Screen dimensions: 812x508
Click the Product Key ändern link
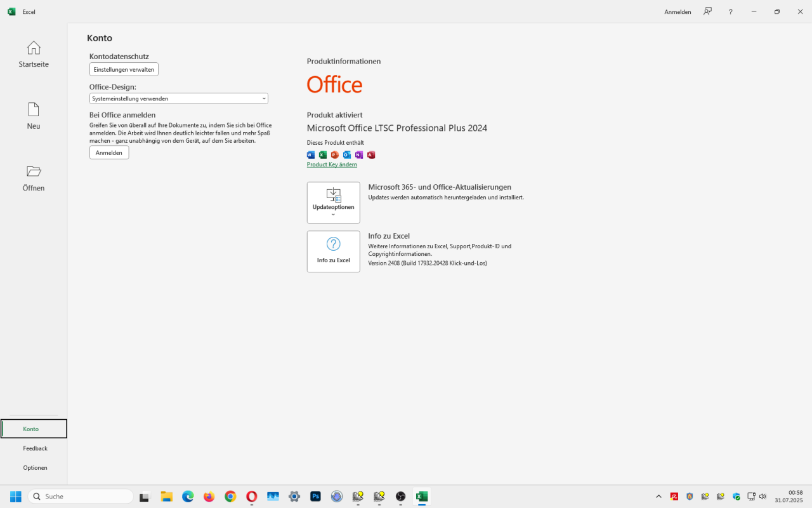click(x=332, y=164)
